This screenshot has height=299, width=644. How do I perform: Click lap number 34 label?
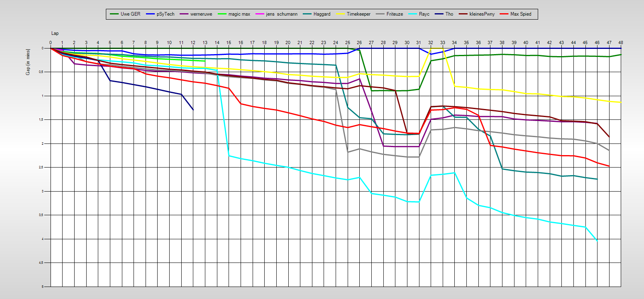coord(454,42)
